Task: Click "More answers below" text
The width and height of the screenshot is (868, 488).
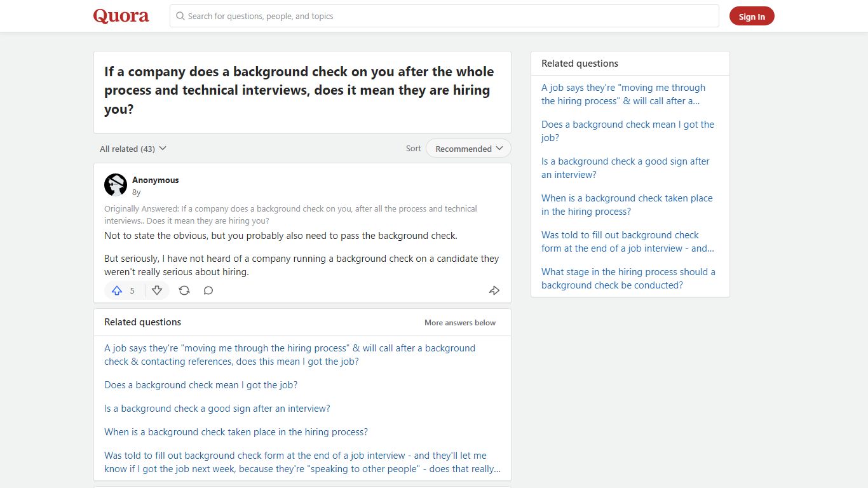Action: tap(460, 323)
